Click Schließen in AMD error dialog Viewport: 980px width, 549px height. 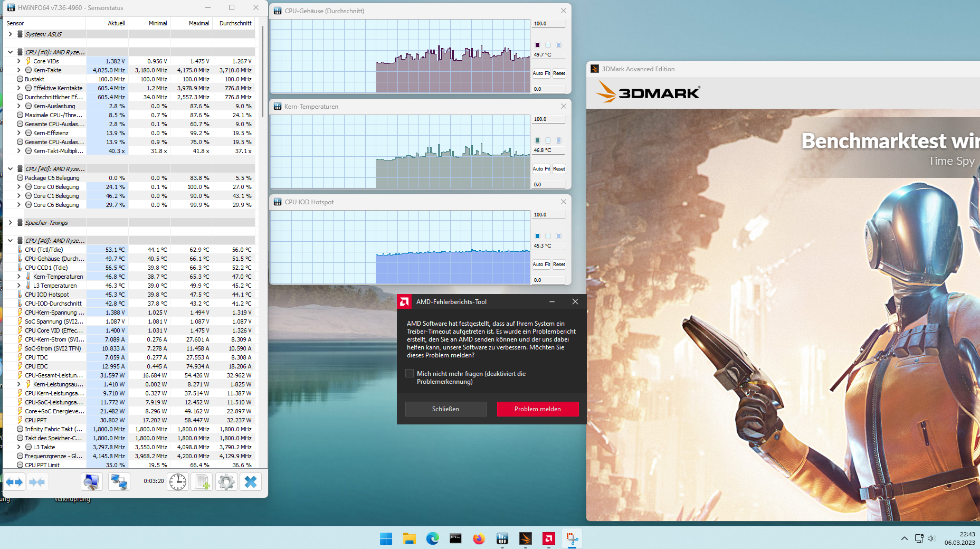pos(446,409)
